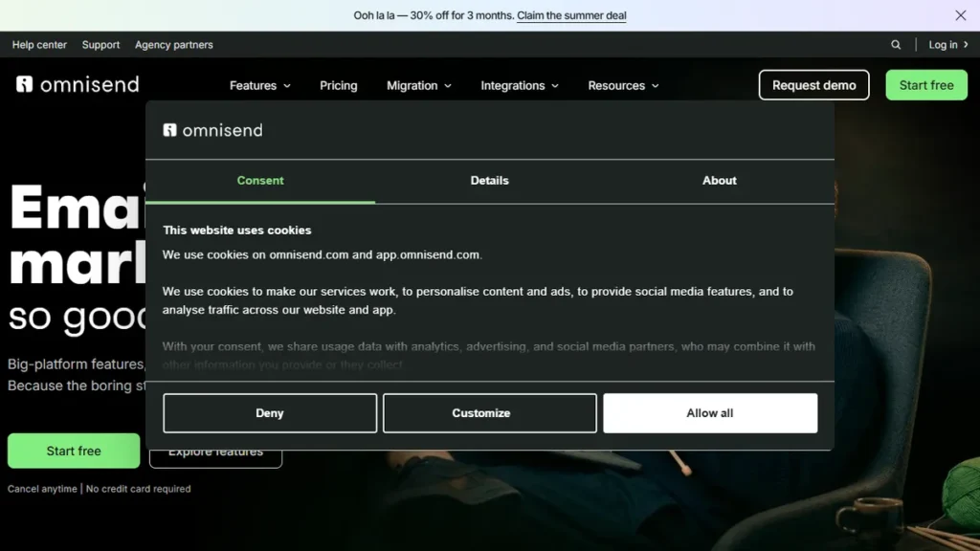980x551 pixels.
Task: Open the Pricing page
Action: tap(339, 85)
